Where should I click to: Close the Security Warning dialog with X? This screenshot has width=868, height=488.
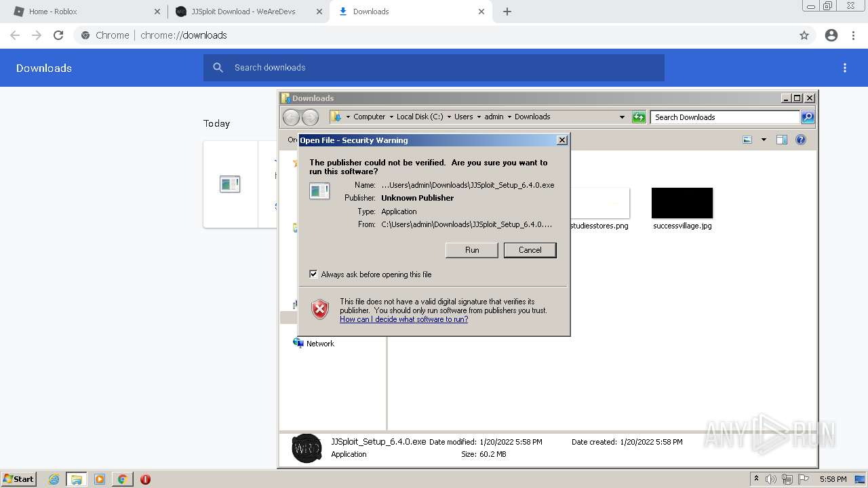coord(561,140)
